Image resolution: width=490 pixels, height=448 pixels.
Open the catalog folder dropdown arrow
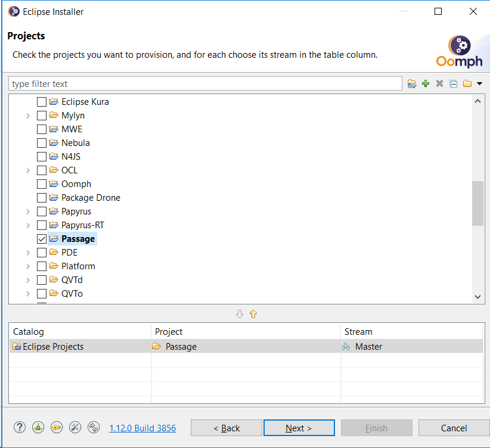coord(479,84)
